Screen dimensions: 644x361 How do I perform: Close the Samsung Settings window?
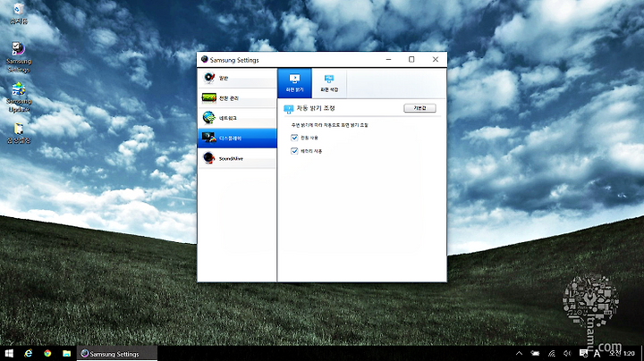pyautogui.click(x=436, y=60)
